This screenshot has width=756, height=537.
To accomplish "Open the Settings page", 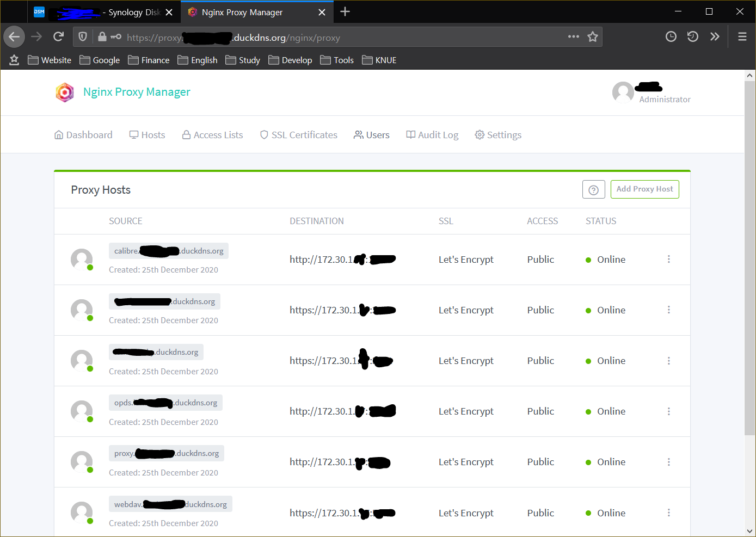I will (498, 135).
